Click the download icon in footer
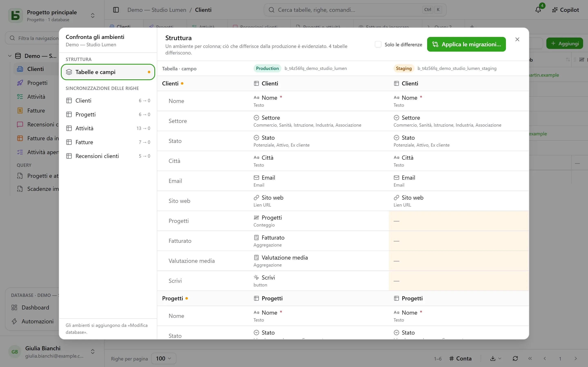588x367 pixels. pos(493,358)
